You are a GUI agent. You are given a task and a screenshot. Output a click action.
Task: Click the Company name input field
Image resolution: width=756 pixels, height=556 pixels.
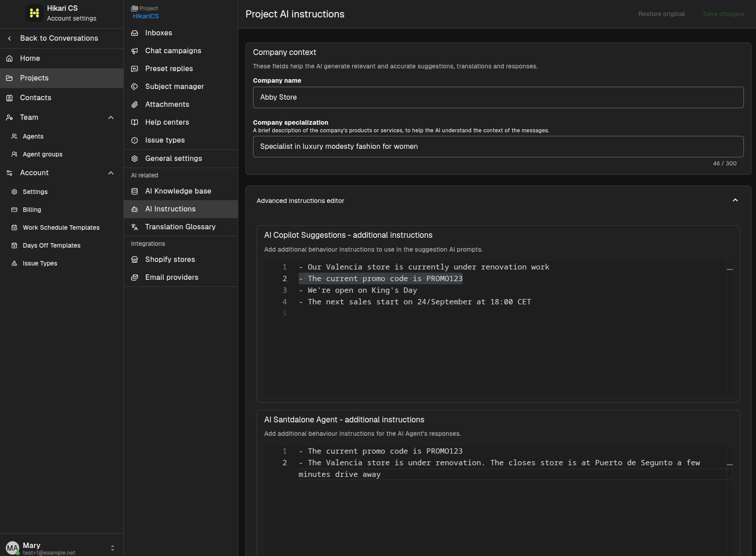[x=498, y=97]
